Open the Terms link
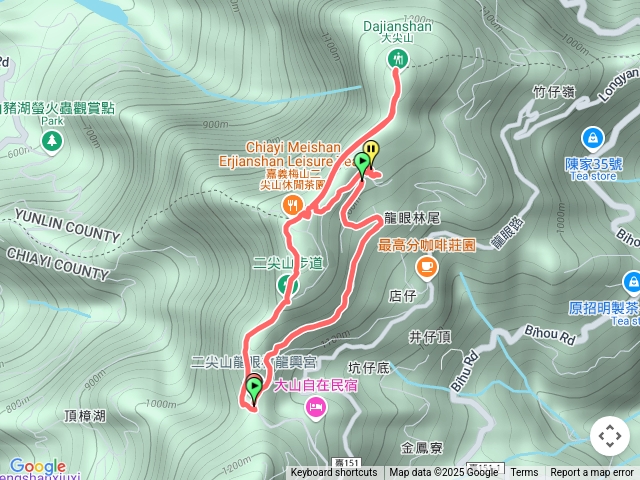Screen dimensions: 640x480 pyautogui.click(x=524, y=473)
